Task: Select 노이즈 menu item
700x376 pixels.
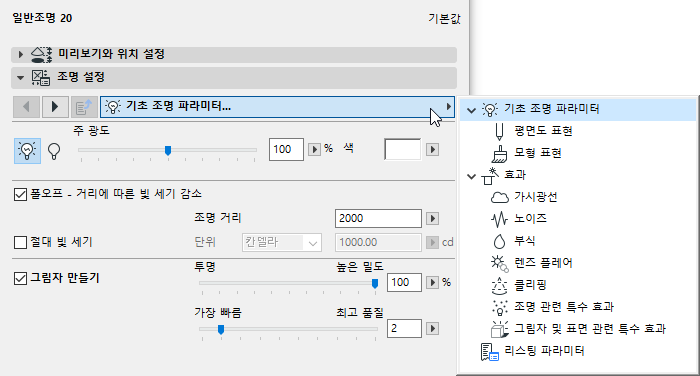Action: coord(530,219)
